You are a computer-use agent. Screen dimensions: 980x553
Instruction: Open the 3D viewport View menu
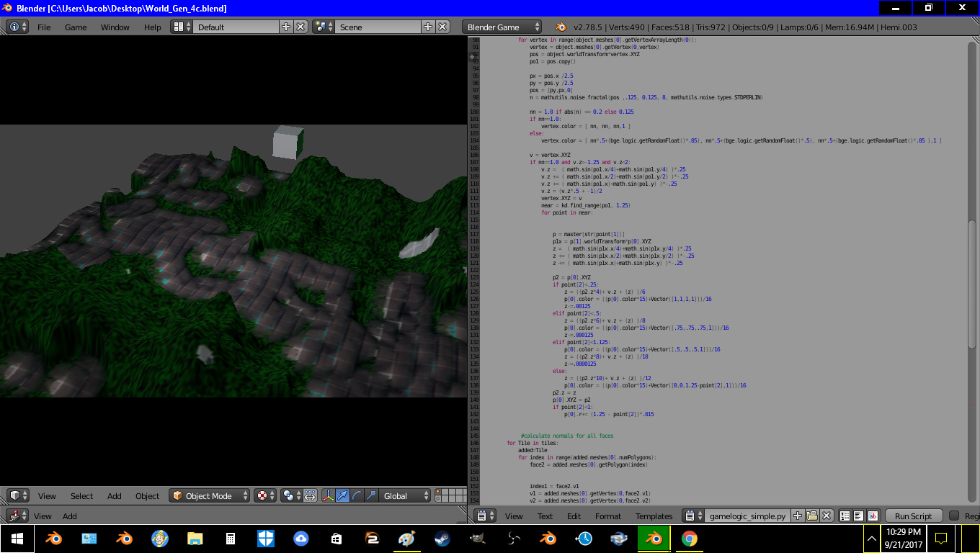(47, 496)
